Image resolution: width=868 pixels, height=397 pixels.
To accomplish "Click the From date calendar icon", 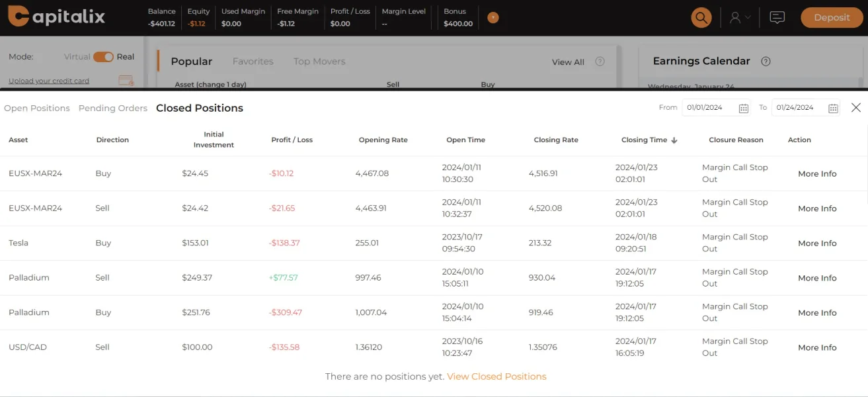I will coord(743,108).
